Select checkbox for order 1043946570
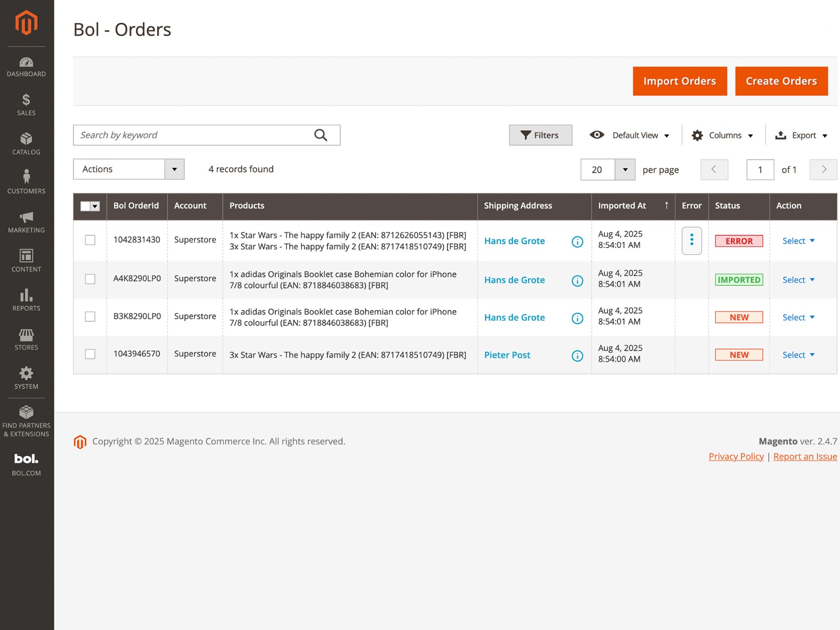 pos(90,354)
